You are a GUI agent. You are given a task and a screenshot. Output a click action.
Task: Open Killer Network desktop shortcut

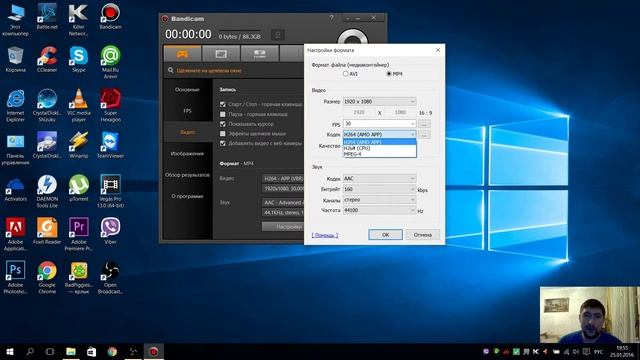point(78,20)
